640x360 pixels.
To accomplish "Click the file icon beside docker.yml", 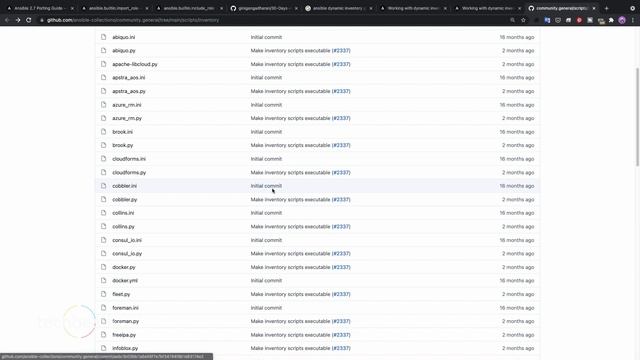I will [103, 281].
